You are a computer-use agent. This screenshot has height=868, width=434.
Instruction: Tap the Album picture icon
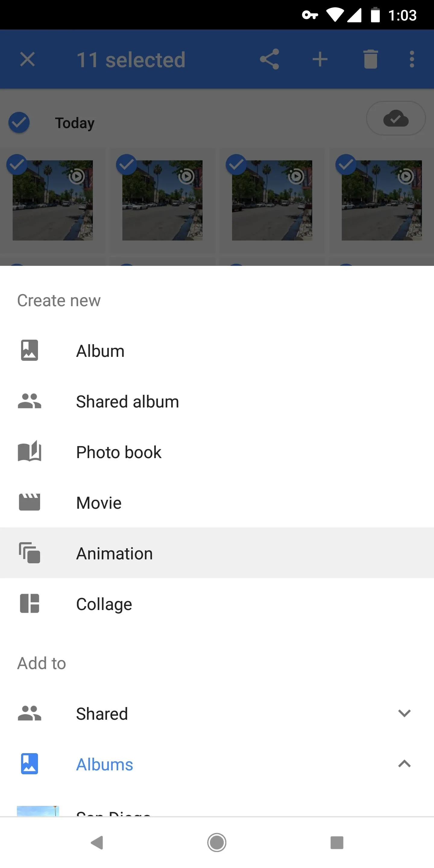[x=30, y=351]
